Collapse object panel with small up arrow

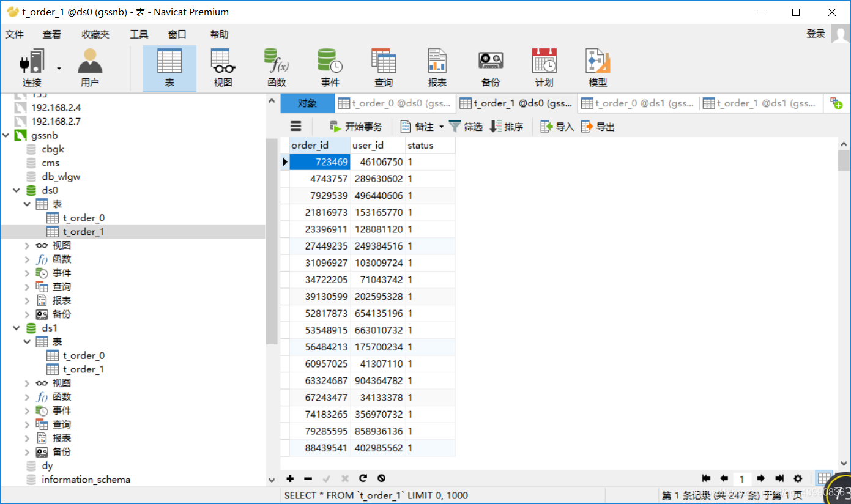click(x=272, y=101)
